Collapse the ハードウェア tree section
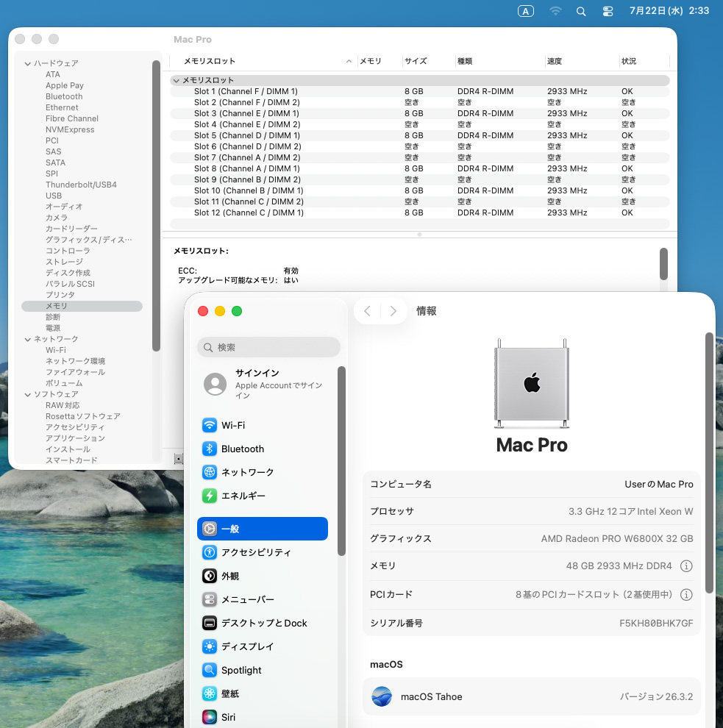 [x=28, y=63]
